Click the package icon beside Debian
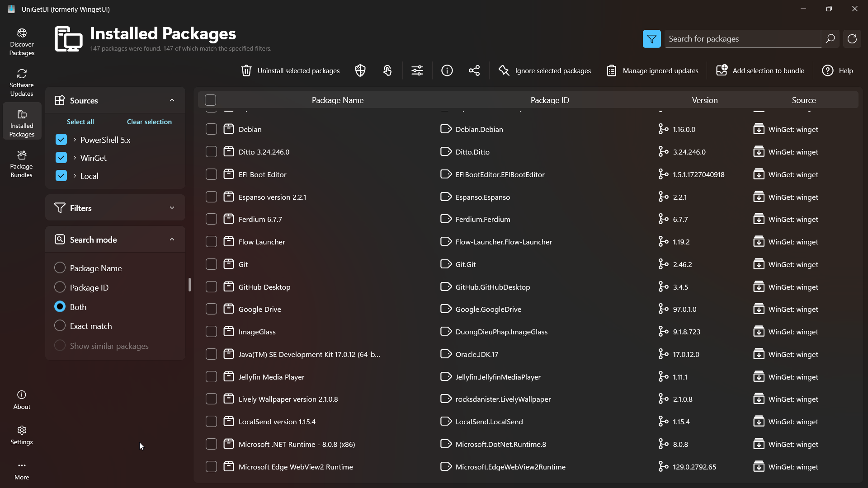Screen dimensions: 868x488 [x=229, y=129]
